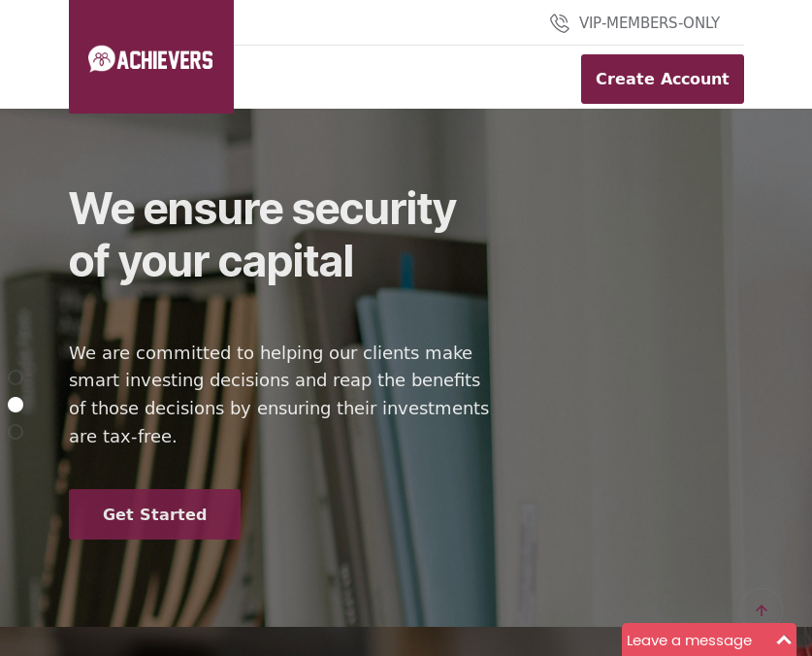
Task: Click the paragraph about tax-free investments
Action: click(279, 394)
